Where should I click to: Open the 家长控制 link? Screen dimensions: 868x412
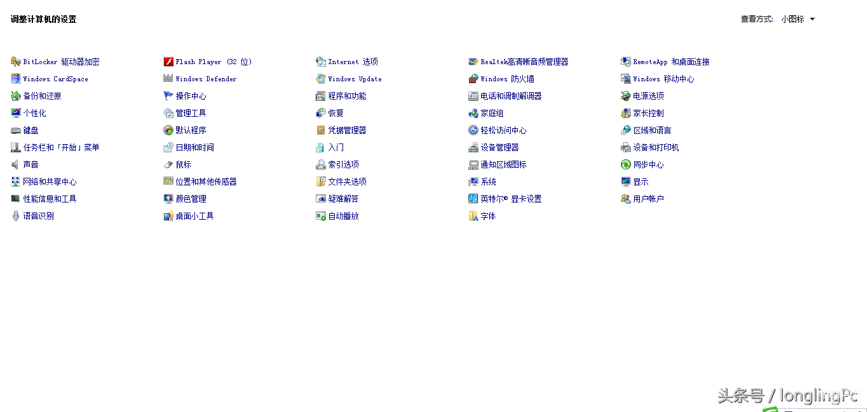(x=649, y=113)
